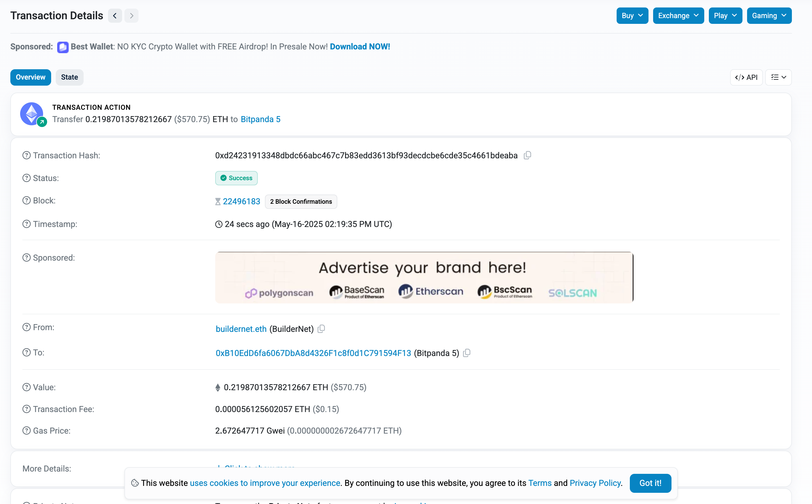Open block number 22496183
This screenshot has width=812, height=504.
click(x=241, y=201)
